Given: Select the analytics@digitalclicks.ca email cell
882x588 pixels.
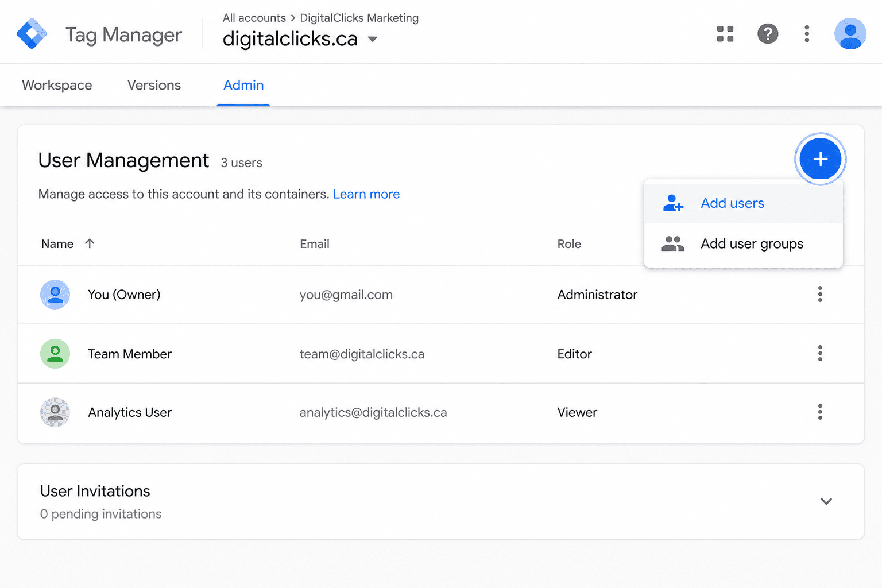Looking at the screenshot, I should pos(373,412).
